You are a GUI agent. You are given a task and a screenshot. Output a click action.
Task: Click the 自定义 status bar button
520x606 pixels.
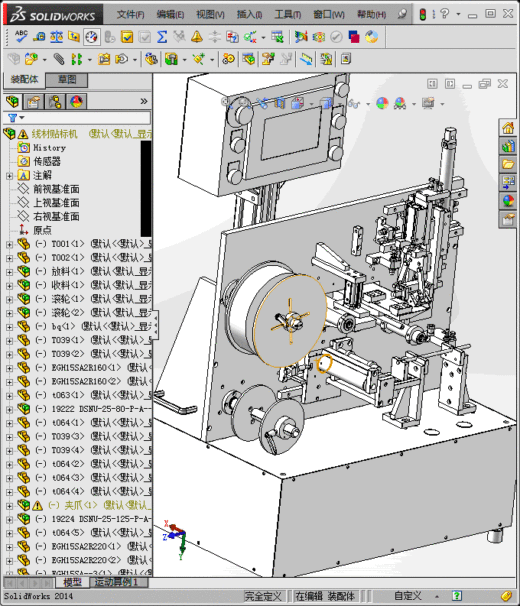(408, 596)
